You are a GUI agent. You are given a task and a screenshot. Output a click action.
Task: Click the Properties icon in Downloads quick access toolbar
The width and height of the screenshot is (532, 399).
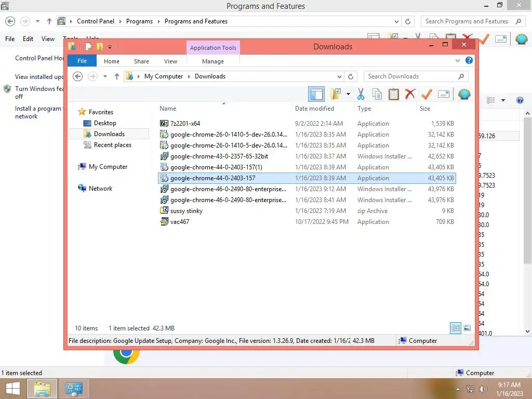(88, 47)
